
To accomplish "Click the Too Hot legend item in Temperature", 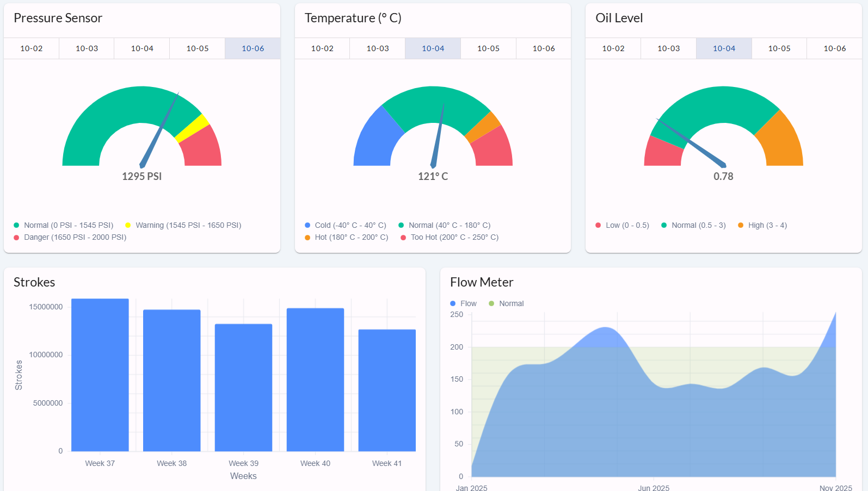I will click(450, 237).
